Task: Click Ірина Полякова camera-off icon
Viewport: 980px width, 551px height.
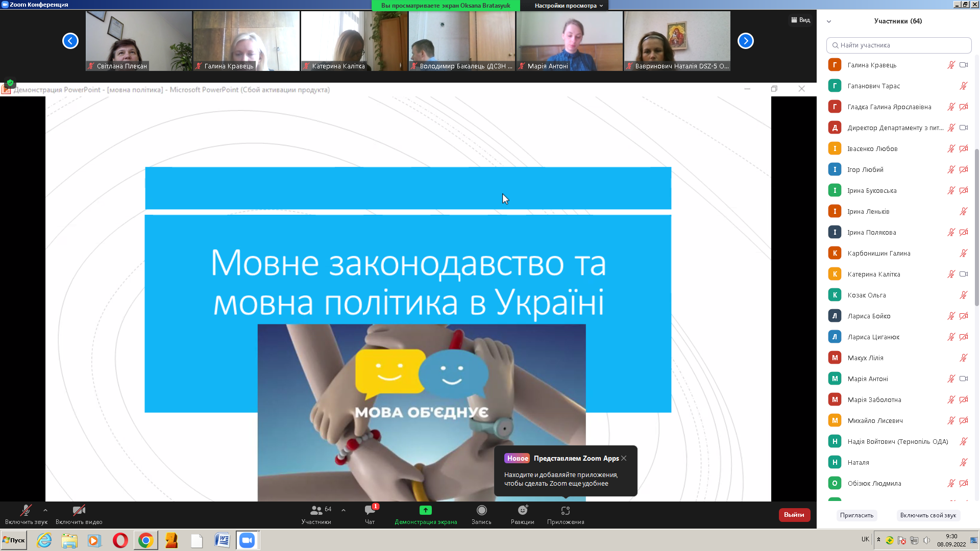Action: (x=964, y=233)
